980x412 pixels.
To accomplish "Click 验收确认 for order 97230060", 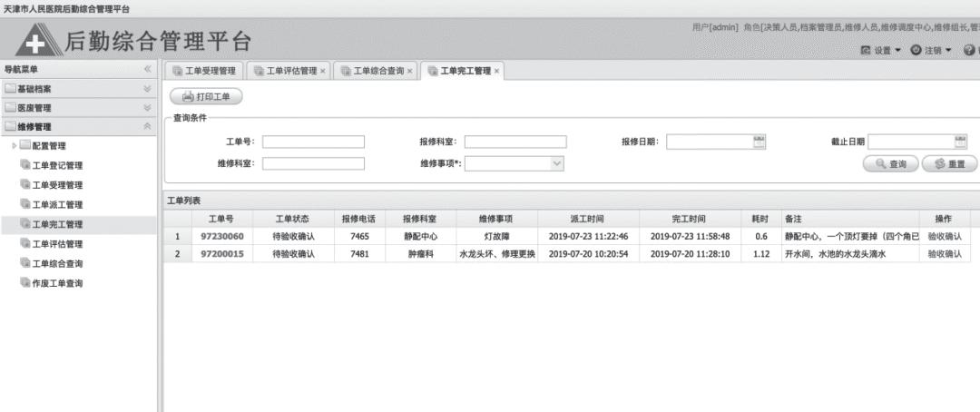I will (945, 236).
